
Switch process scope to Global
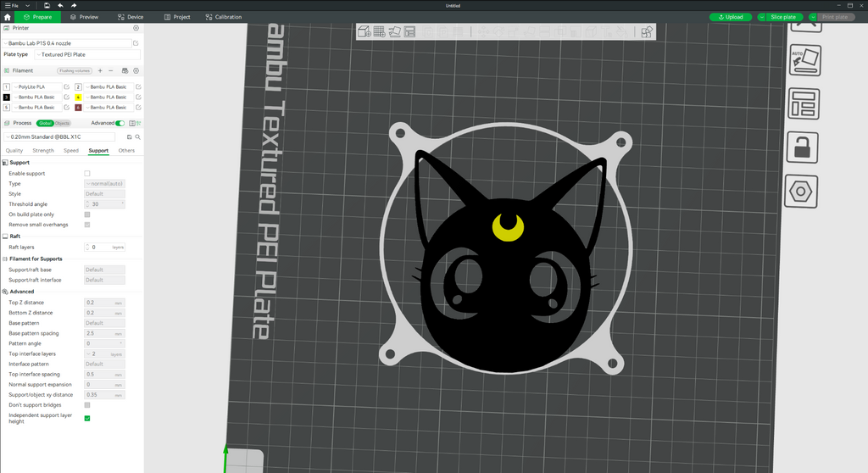tap(45, 123)
